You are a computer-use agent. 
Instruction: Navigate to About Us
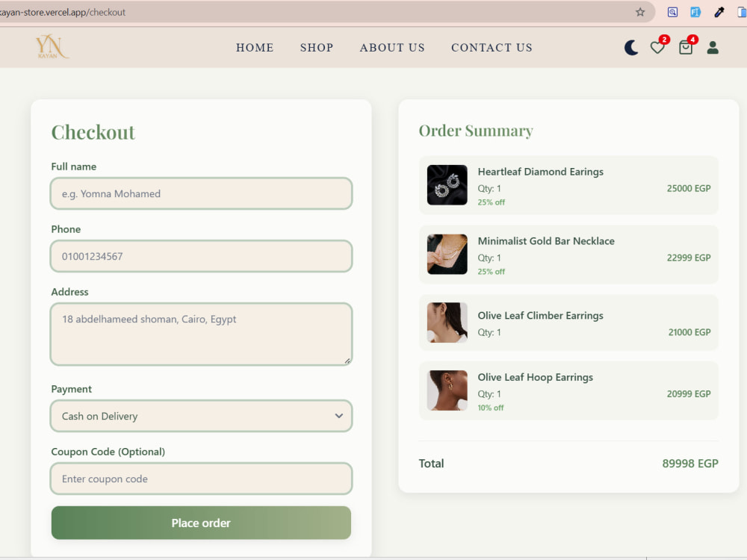click(x=392, y=48)
